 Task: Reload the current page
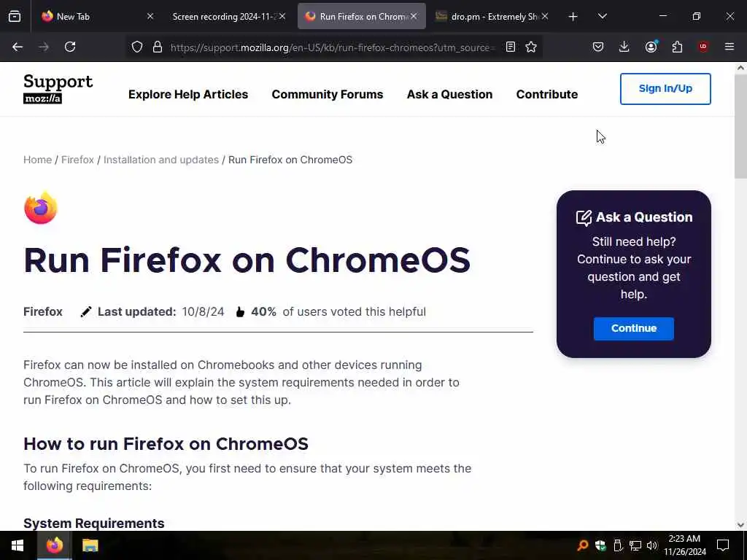coord(70,47)
